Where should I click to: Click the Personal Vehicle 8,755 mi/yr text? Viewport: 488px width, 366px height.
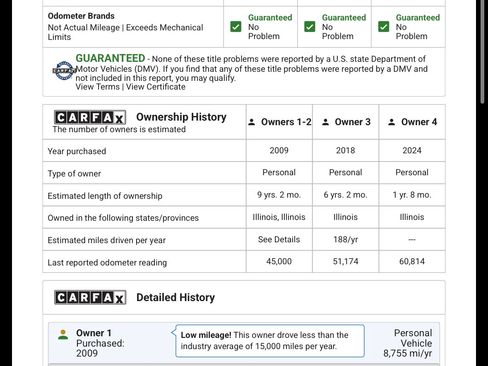(x=407, y=343)
